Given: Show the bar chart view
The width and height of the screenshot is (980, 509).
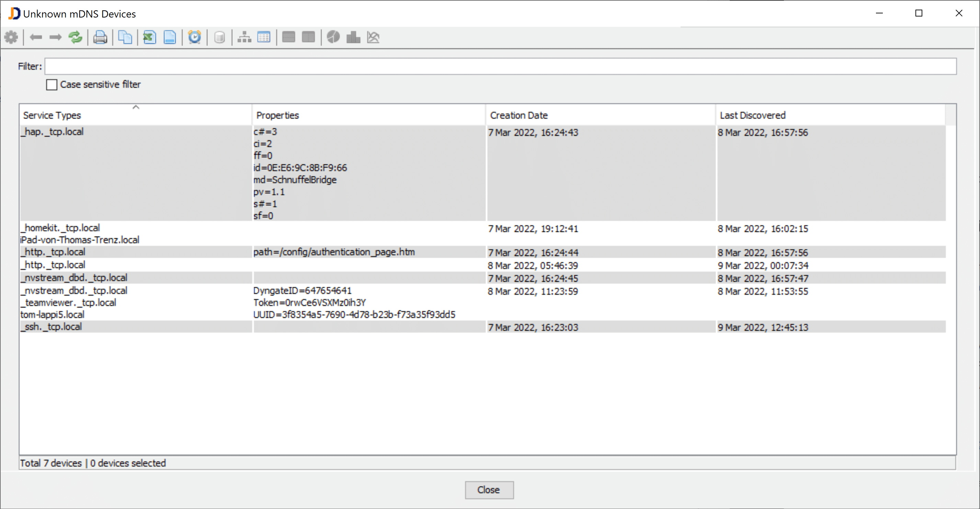Looking at the screenshot, I should pos(353,37).
